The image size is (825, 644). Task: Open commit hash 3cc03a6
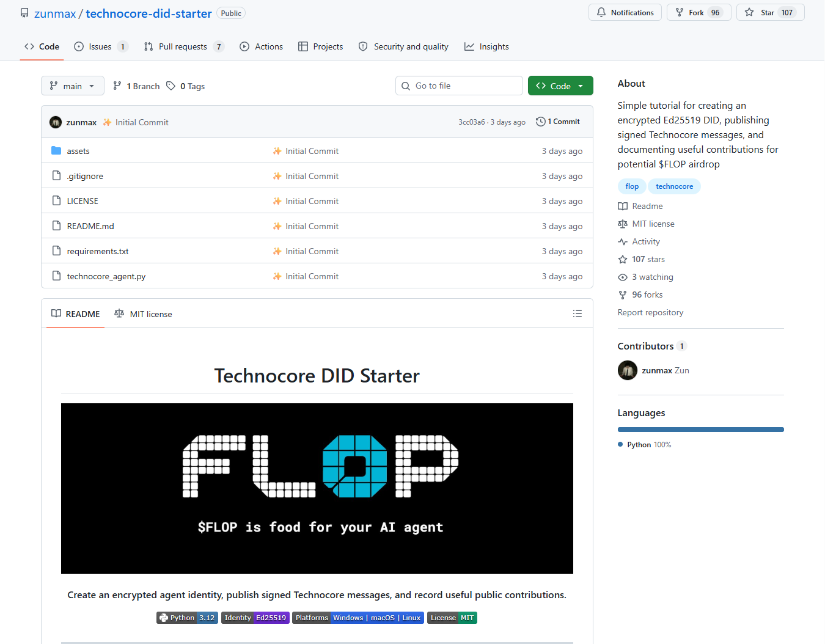pos(471,122)
